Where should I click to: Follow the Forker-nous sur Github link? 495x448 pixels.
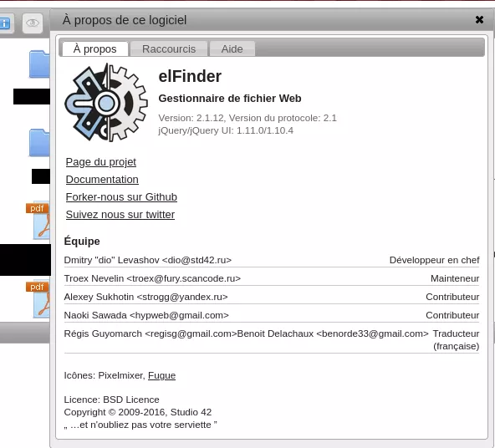121,197
